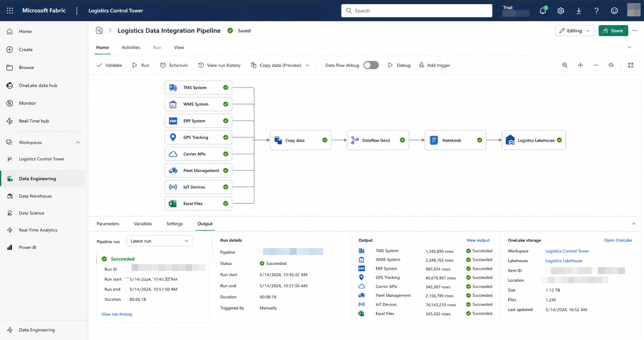Toggle the Data flow debug switch
The width and height of the screenshot is (644, 340).
(x=371, y=65)
